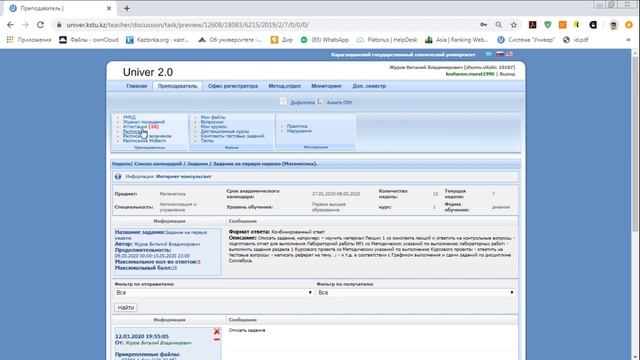Open the Приложения apps grid bookmark
Viewport: 640px width, 360px height.
point(29,40)
